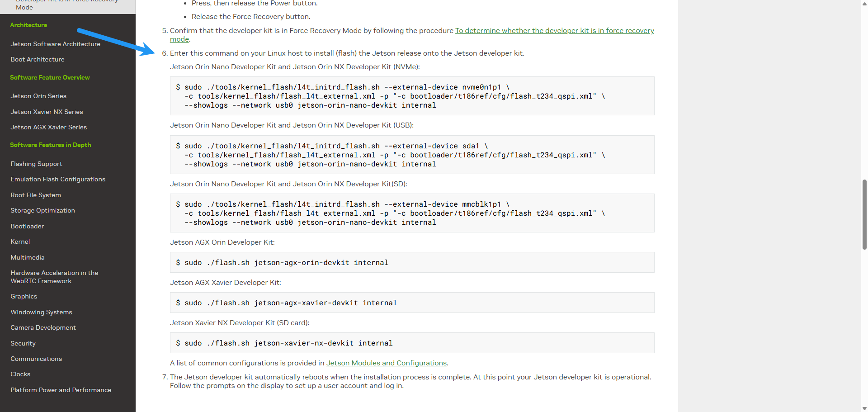Viewport: 868px width, 412px height.
Task: Click the scrollbar up arrow
Action: tap(864, 3)
